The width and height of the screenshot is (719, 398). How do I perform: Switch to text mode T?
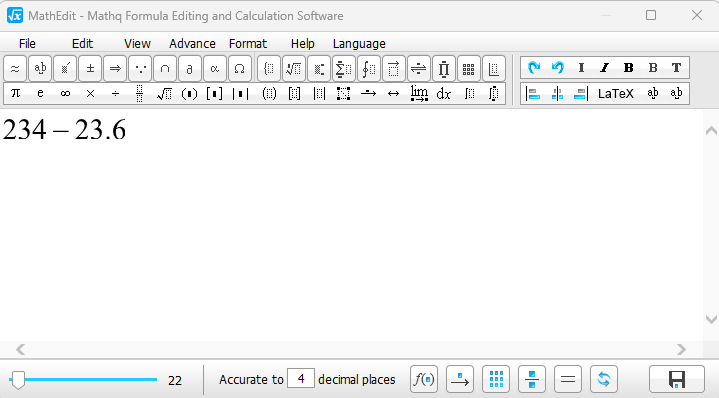(676, 68)
